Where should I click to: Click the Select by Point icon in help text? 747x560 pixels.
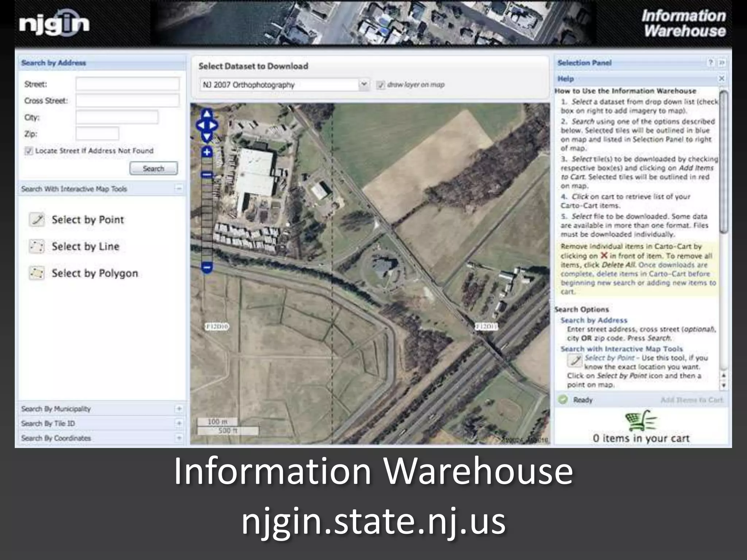point(575,360)
